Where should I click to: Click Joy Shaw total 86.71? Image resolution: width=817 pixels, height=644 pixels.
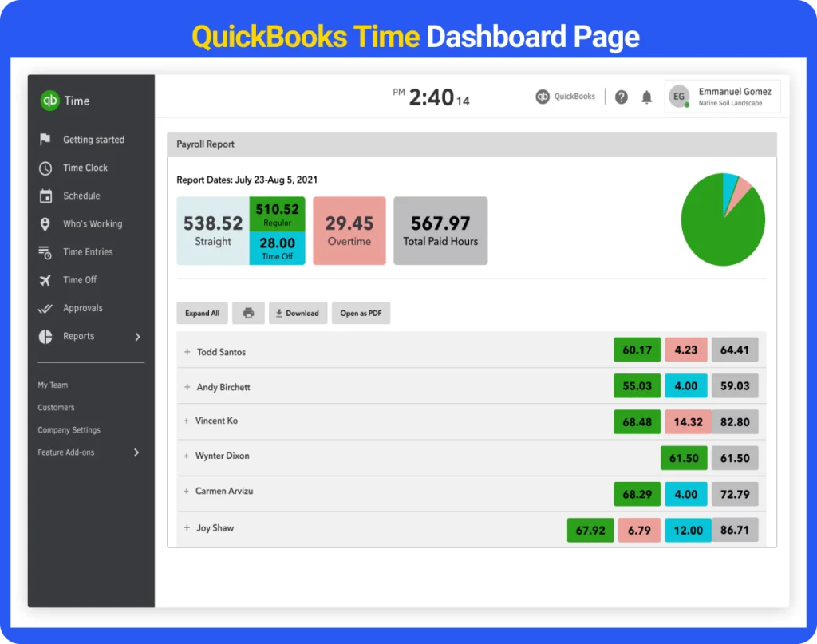tap(735, 531)
